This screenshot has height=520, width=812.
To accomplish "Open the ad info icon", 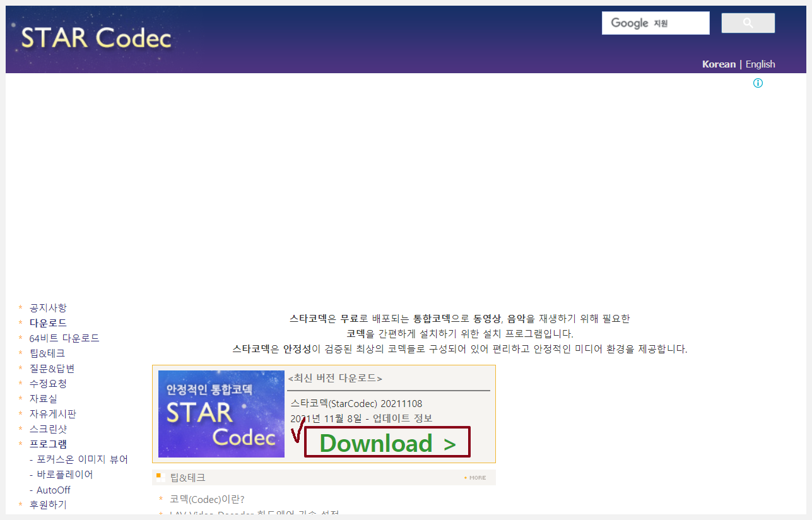I will pos(758,83).
